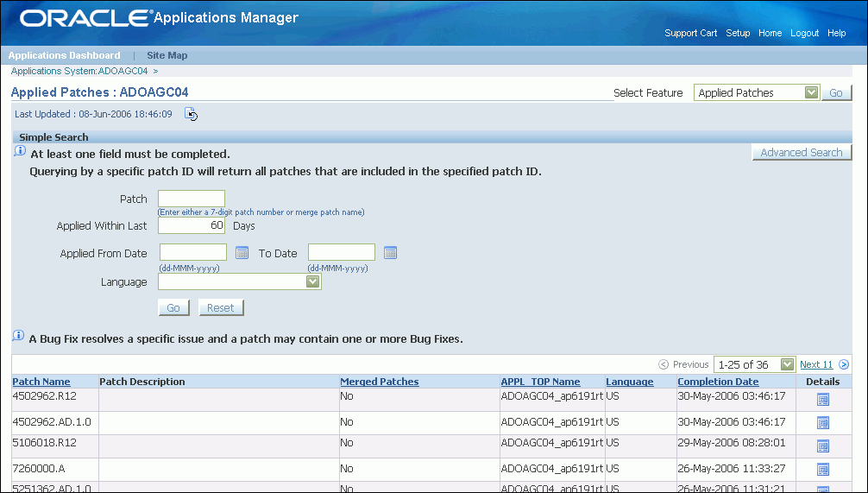This screenshot has width=868, height=493.
Task: Click the Patch input field
Action: pos(192,199)
